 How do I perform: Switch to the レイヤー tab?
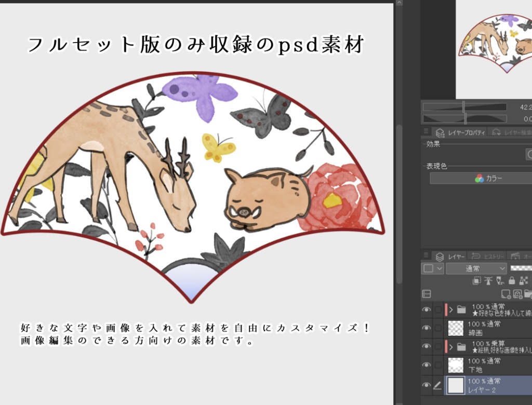coord(449,256)
